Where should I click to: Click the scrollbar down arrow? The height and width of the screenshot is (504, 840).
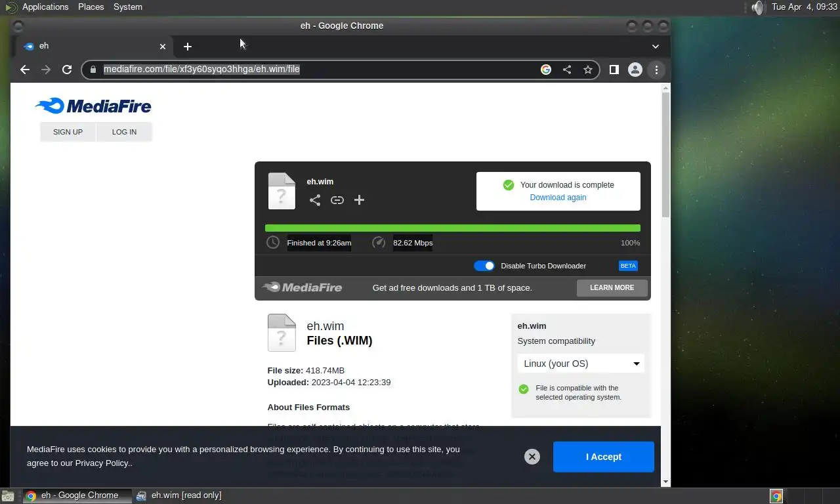(666, 482)
